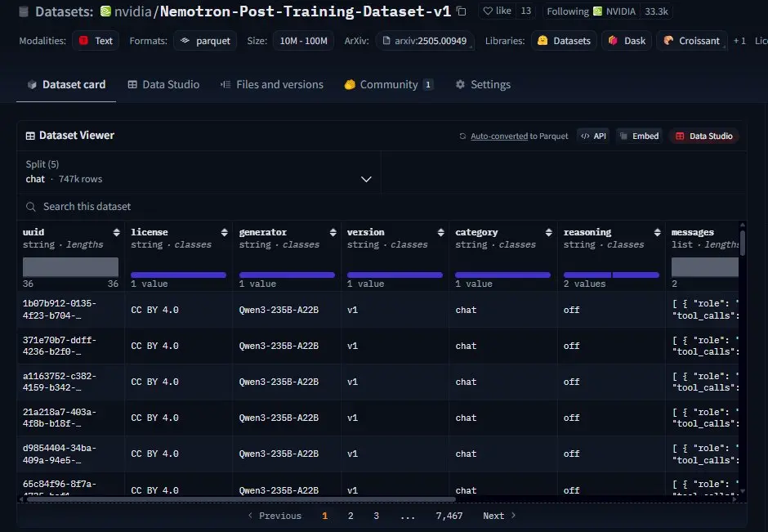Open the arxiv:2505.00949 paper tag

(x=425, y=41)
